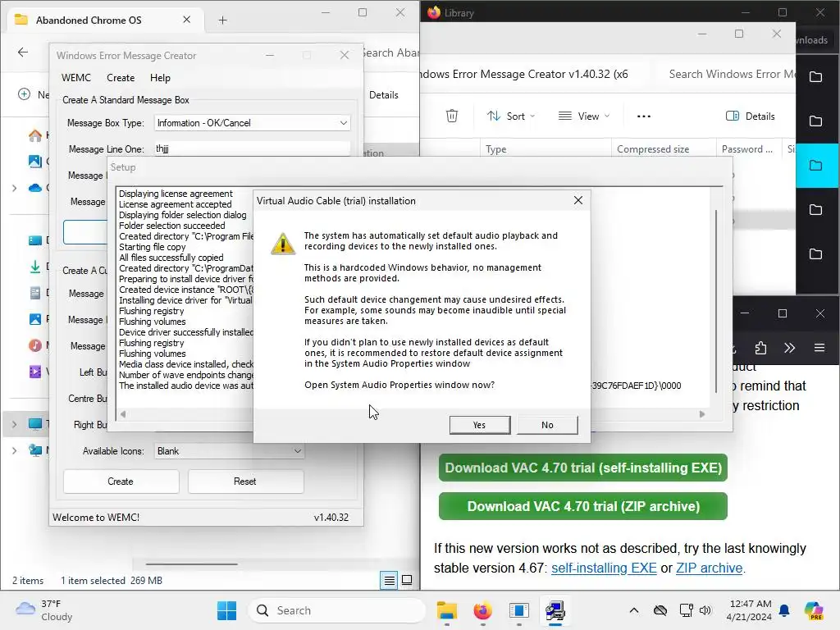Click the Downloads arrow icon in navigation pane
Screen dimensions: 840x630
34,267
